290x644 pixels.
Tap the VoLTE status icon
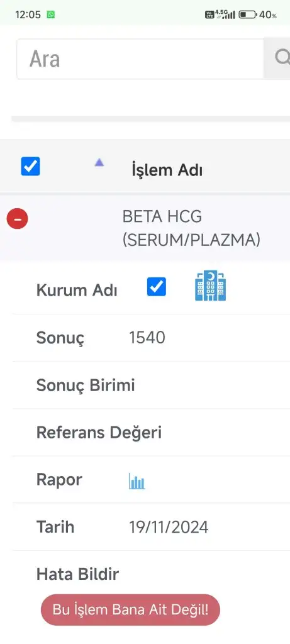click(x=209, y=15)
